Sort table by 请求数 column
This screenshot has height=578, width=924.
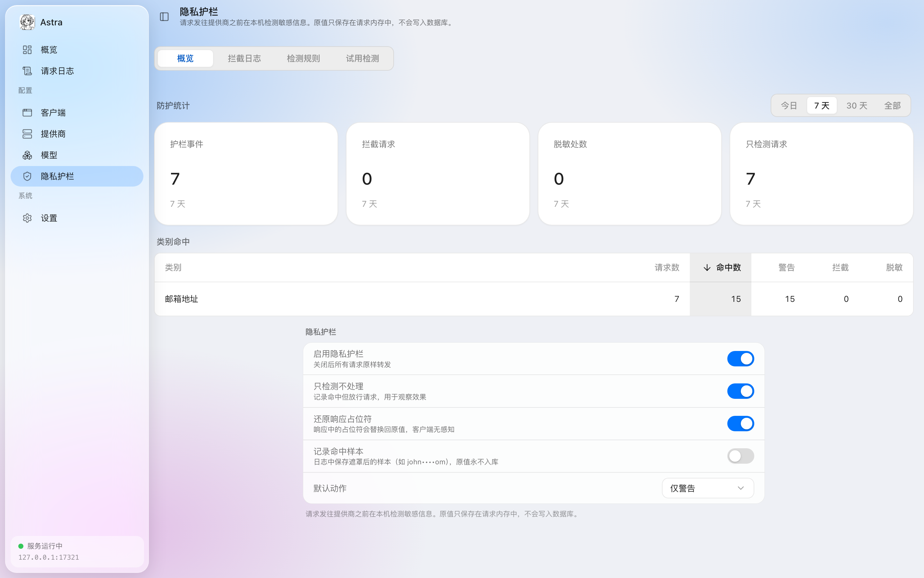[x=667, y=267]
